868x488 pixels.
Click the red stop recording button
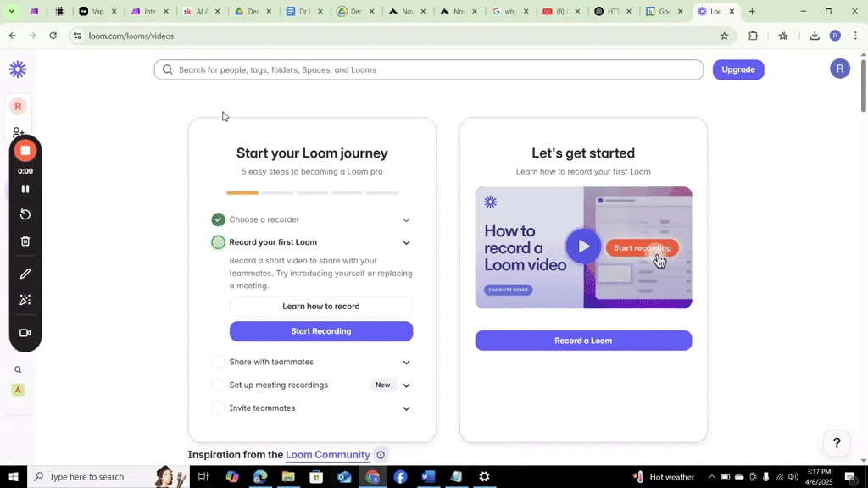pos(25,150)
